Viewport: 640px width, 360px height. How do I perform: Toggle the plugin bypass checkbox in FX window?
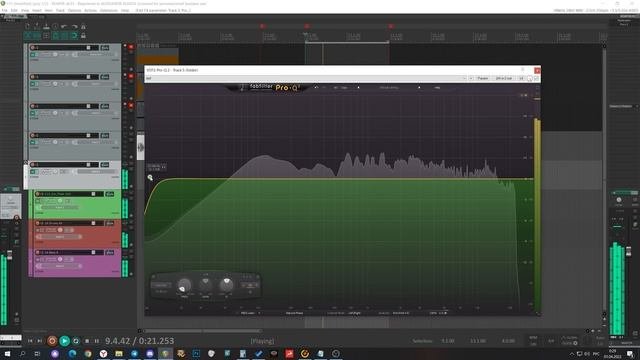(536, 78)
